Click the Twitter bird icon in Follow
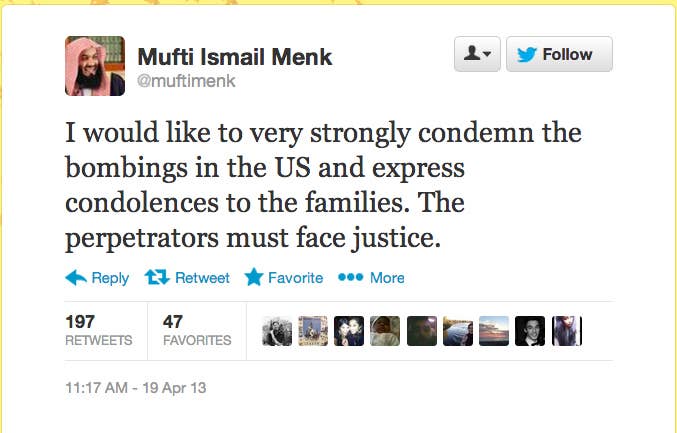The height and width of the screenshot is (433, 677). 527,55
